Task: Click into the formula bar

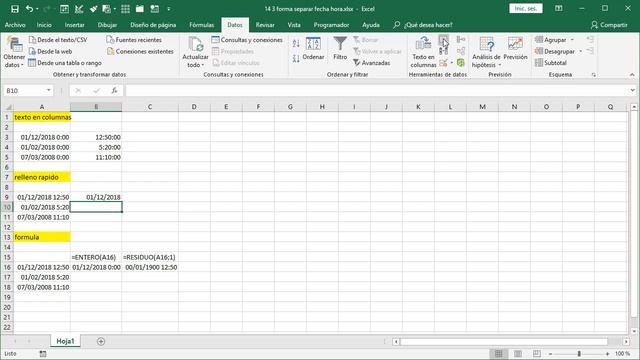Action: pyautogui.click(x=376, y=90)
